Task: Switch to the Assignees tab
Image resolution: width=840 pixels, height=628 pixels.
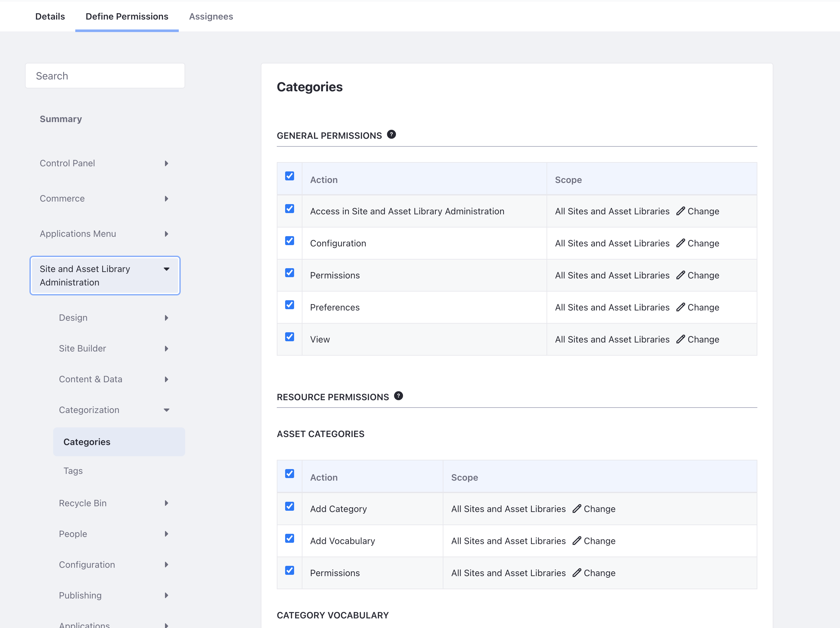Action: (x=211, y=16)
